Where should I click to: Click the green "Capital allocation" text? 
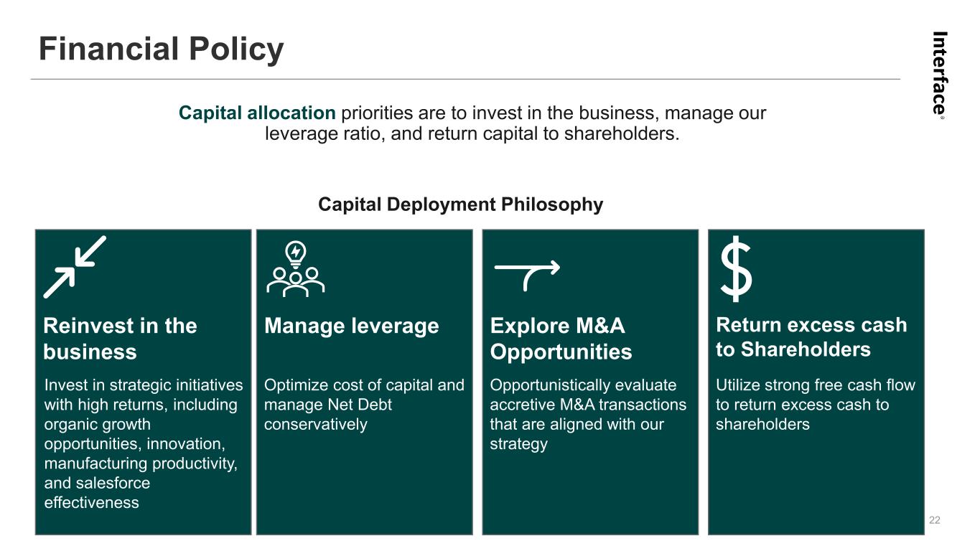point(257,113)
